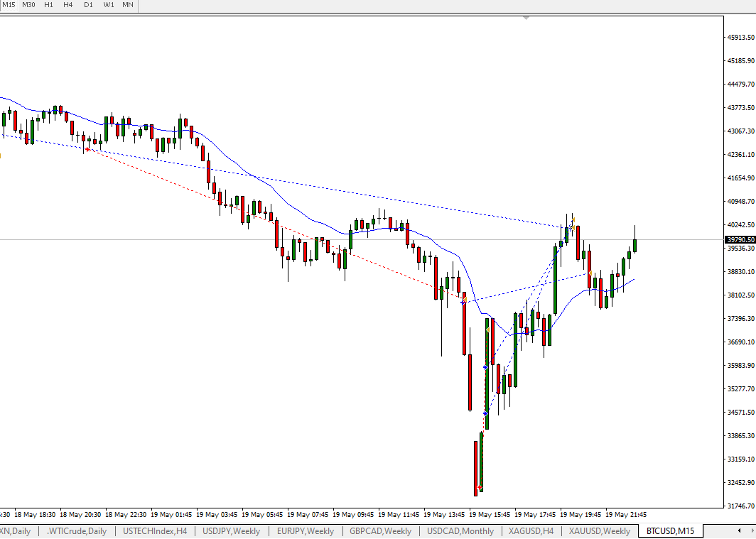Viewport: 756px width, 539px height.
Task: Open the USDJPY,Weekly chart tab
Action: tap(232, 531)
